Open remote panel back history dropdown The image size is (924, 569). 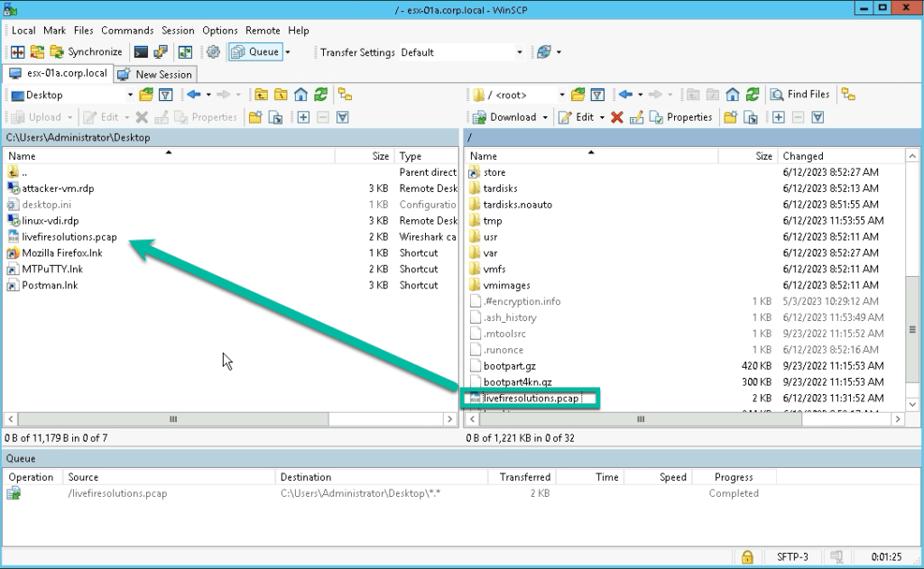641,95
